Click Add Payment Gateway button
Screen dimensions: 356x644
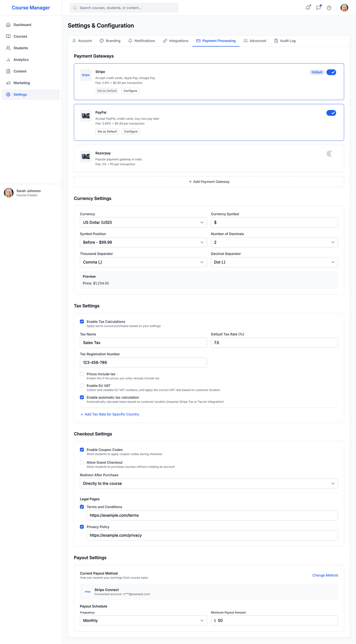pos(209,182)
